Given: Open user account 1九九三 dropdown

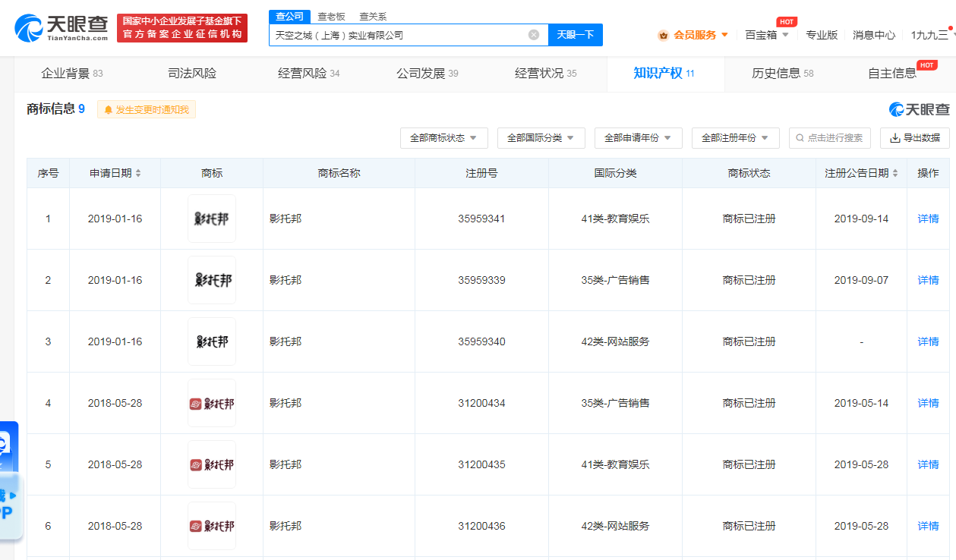Looking at the screenshot, I should 932,35.
